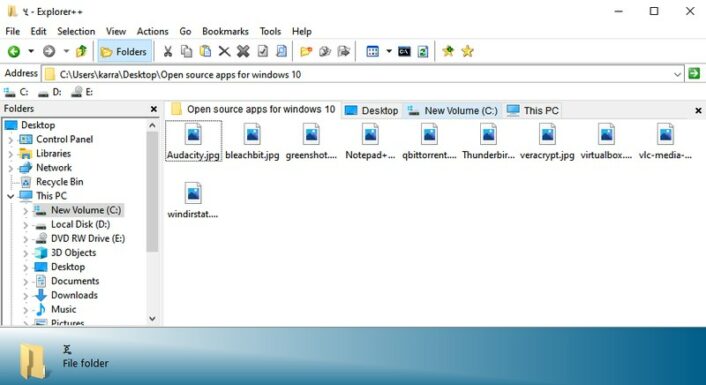
Task: Click the green Go arrow button
Action: click(x=694, y=73)
